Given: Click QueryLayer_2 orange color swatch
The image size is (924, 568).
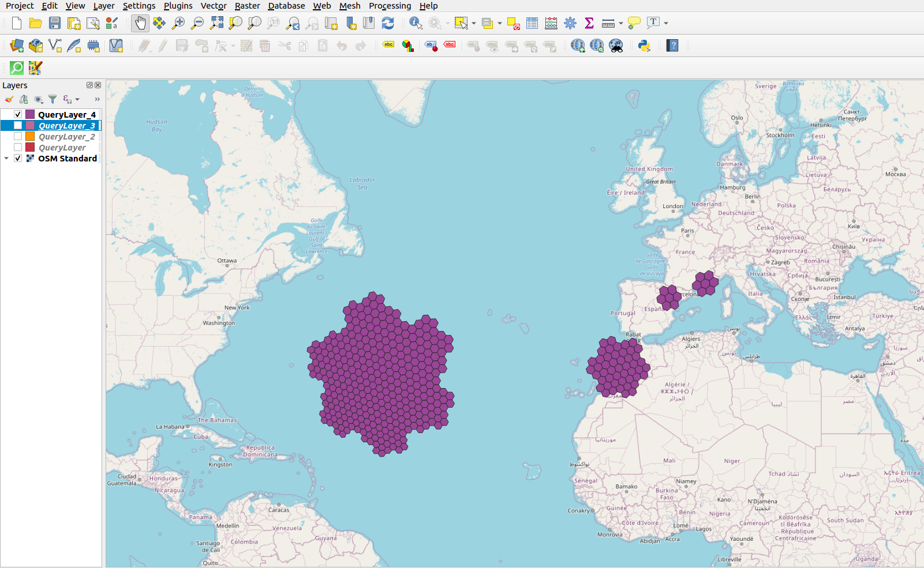Looking at the screenshot, I should [x=30, y=137].
